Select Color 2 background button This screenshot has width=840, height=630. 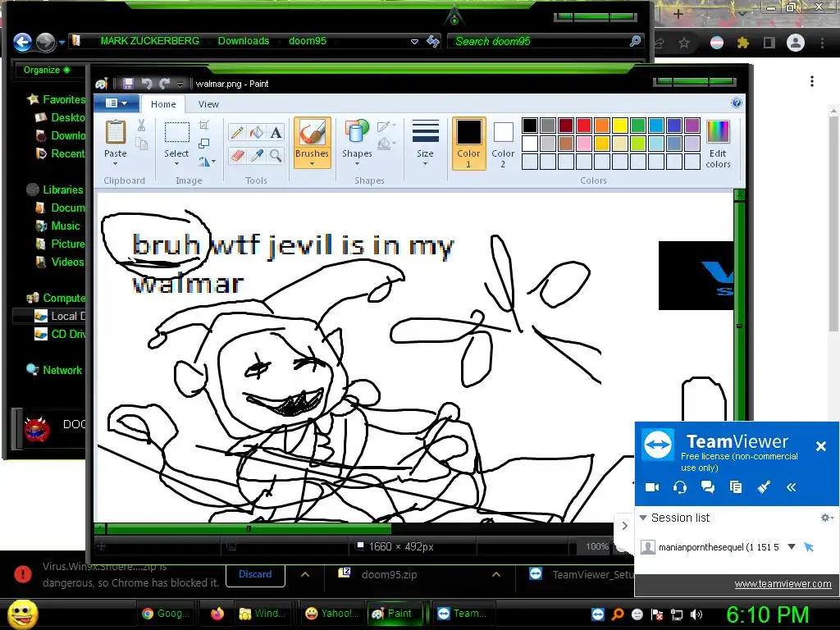503,143
